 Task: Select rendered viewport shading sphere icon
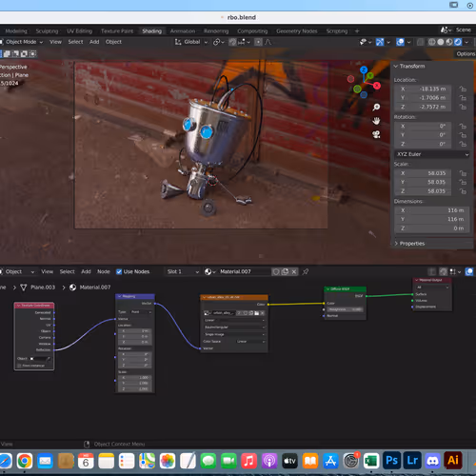pyautogui.click(x=458, y=42)
